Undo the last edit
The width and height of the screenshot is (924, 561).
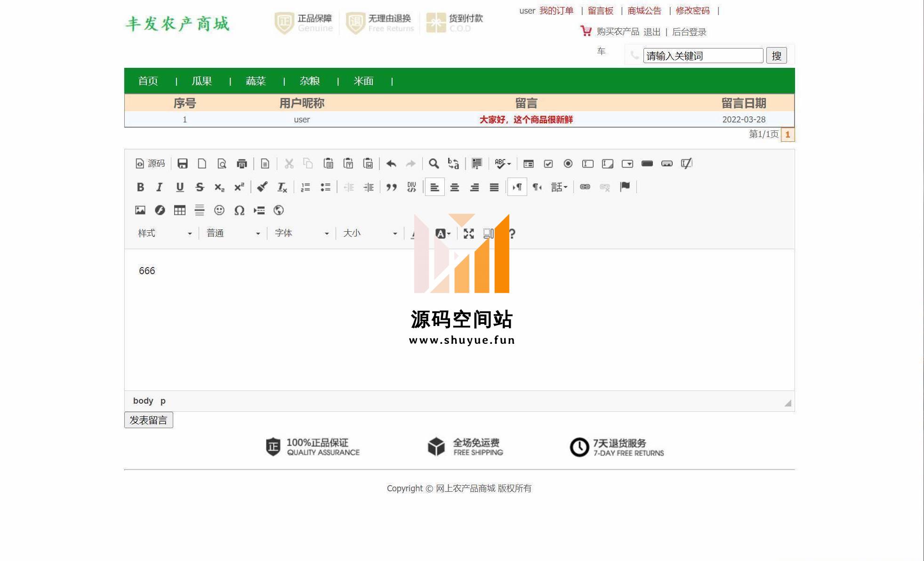(x=391, y=163)
